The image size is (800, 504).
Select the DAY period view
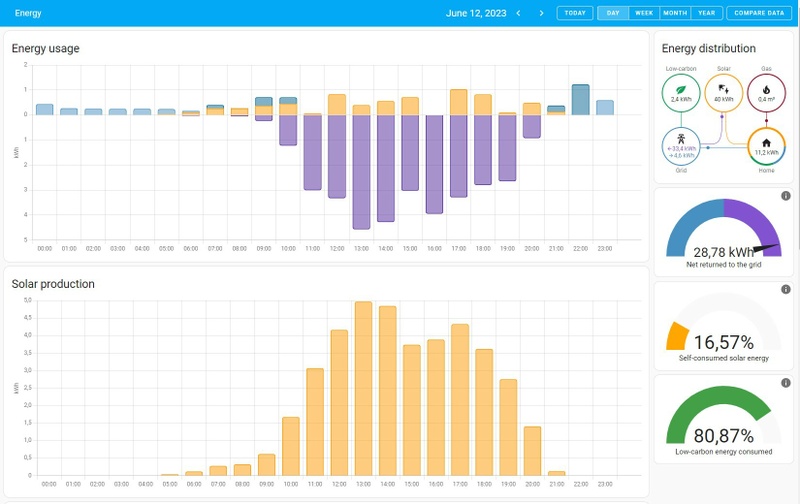(x=613, y=13)
